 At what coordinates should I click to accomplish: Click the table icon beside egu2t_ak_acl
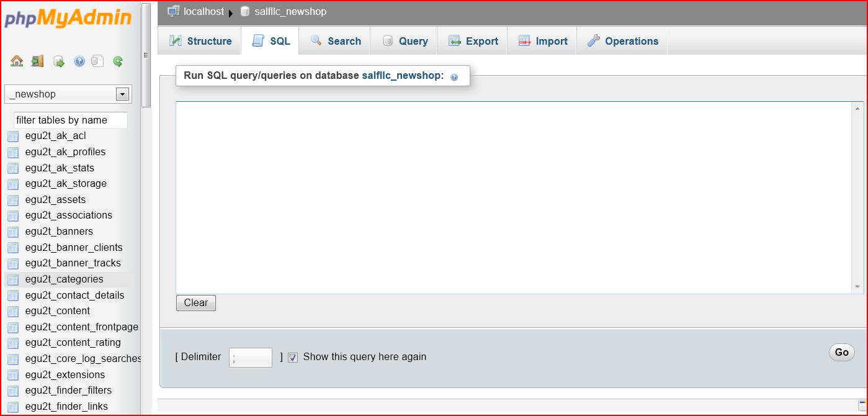pos(13,136)
